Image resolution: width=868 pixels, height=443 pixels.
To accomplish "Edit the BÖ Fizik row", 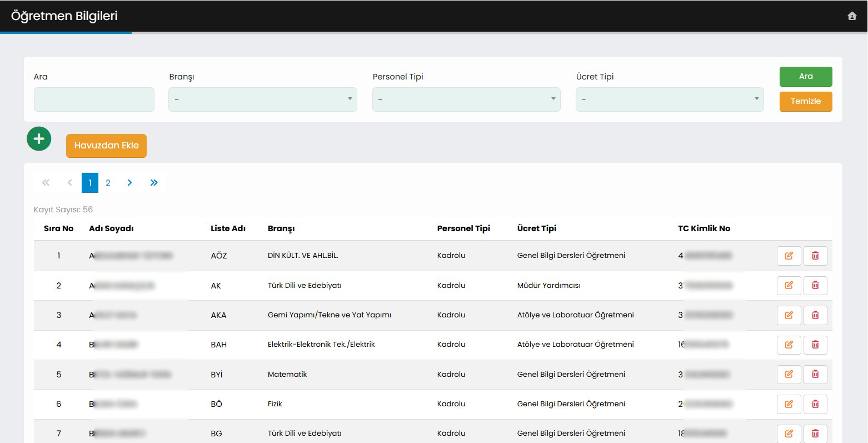I will (789, 404).
